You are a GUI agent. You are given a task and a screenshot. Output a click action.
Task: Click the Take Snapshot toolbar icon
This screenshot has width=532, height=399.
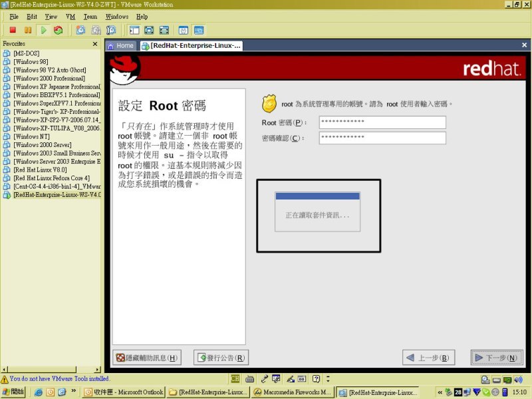[x=80, y=30]
